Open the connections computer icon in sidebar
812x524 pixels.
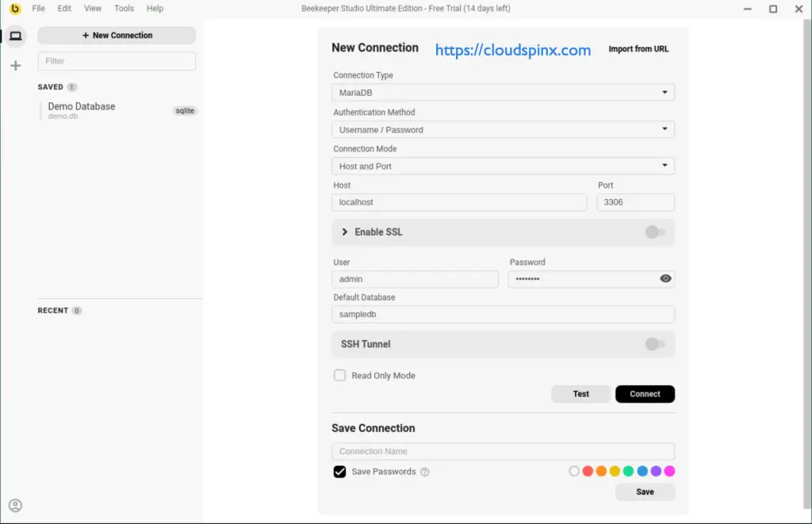coord(15,36)
